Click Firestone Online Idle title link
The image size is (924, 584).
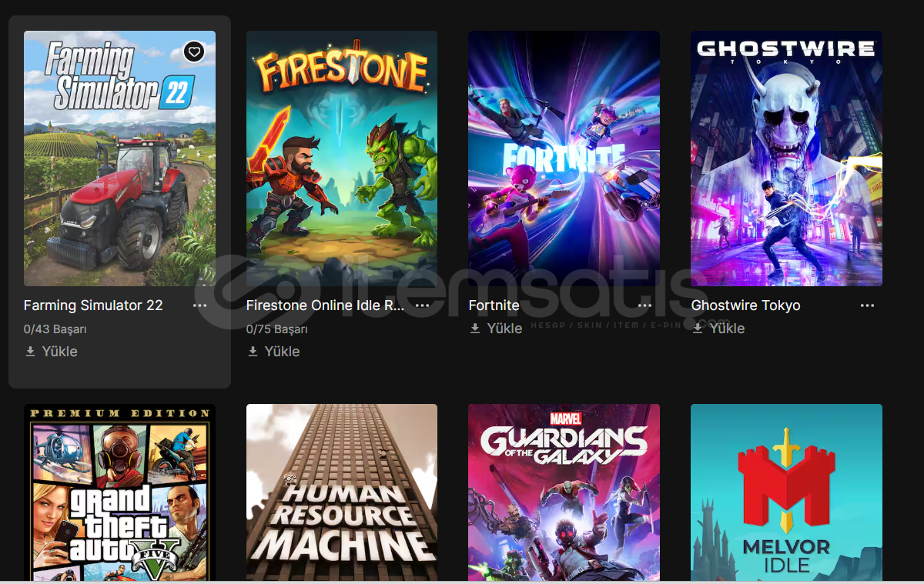[x=326, y=305]
